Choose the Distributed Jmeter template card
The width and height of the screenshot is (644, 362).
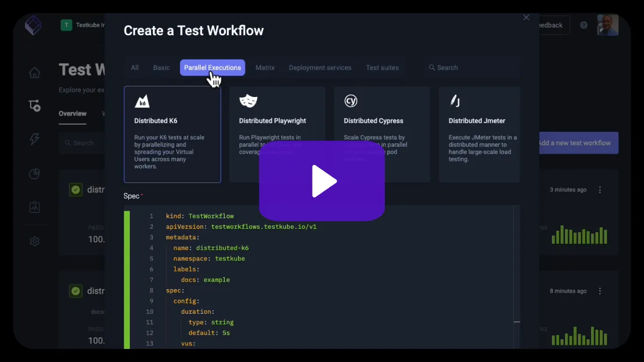tap(479, 134)
